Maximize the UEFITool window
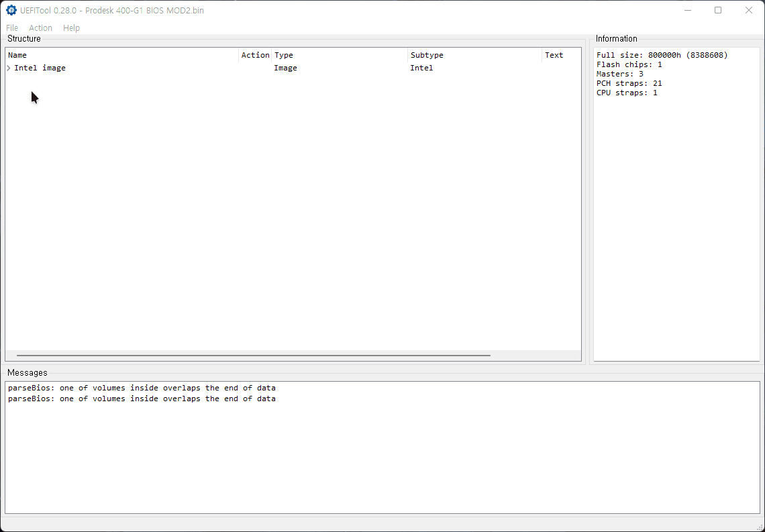765x532 pixels. coord(718,10)
